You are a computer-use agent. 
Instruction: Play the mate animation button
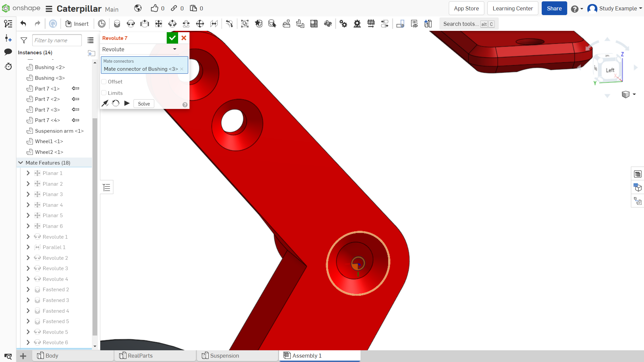point(127,104)
